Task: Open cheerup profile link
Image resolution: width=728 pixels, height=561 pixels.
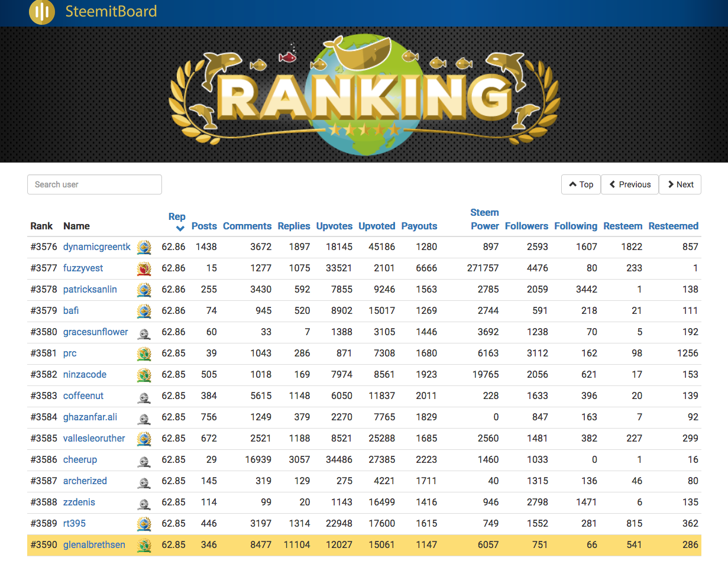Action: (80, 459)
